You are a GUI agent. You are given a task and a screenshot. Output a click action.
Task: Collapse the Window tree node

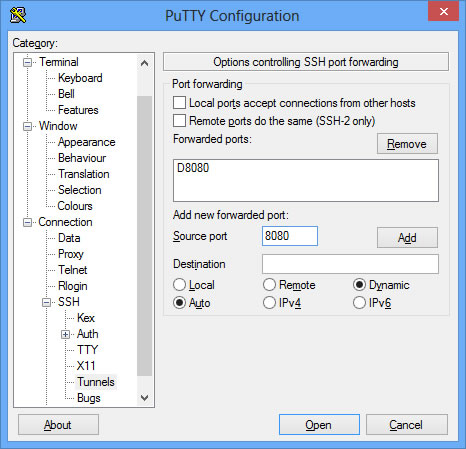click(x=28, y=126)
